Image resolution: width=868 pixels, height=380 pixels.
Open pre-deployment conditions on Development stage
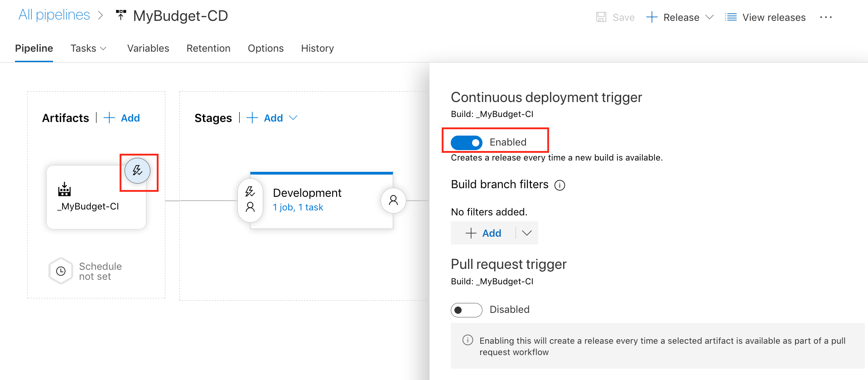[250, 200]
